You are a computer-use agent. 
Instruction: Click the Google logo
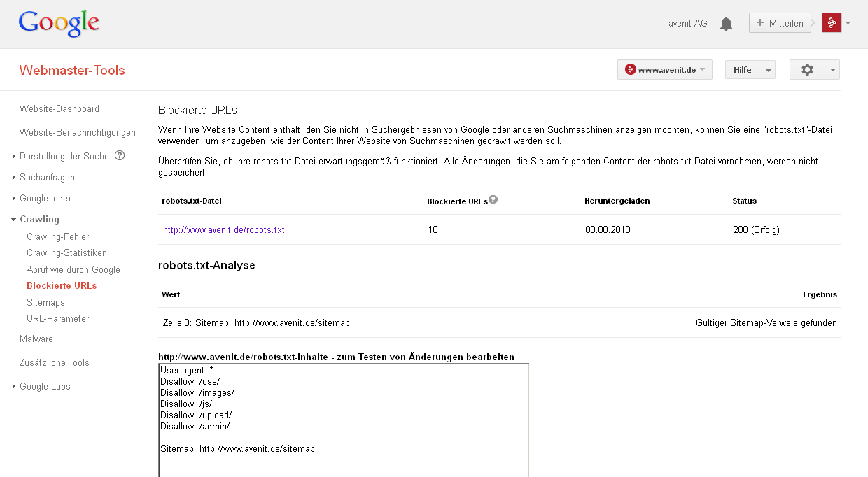pos(59,24)
